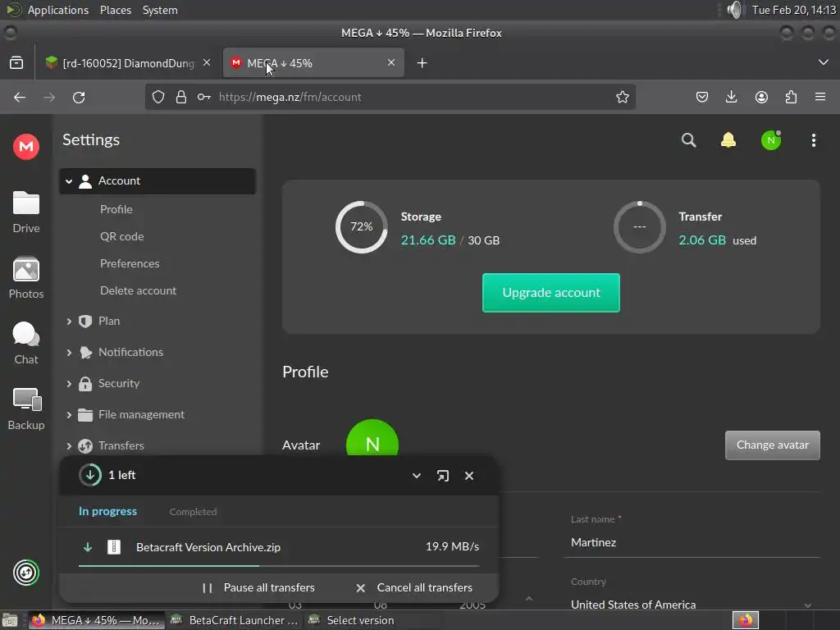The image size is (840, 630).
Task: Select the In progress transfers tab
Action: tap(107, 512)
